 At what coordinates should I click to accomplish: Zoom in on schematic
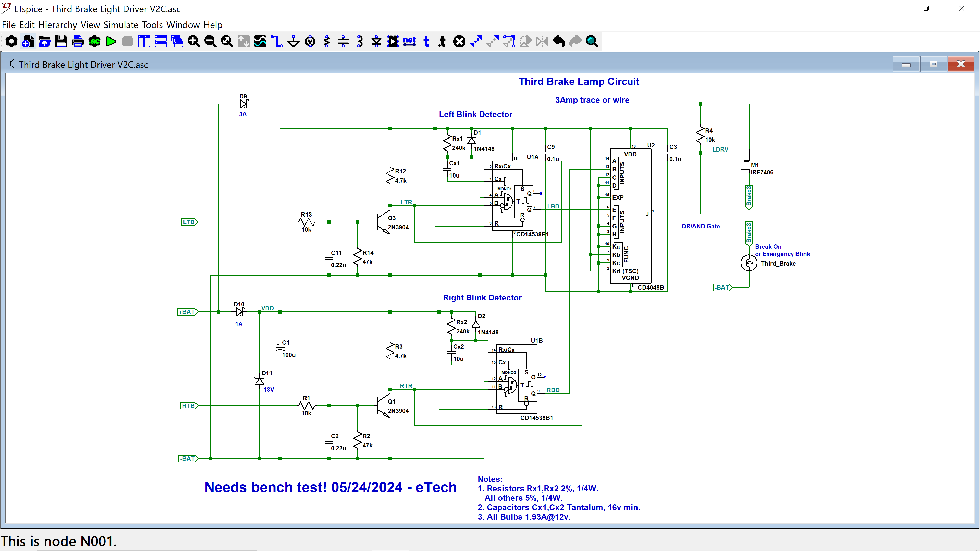click(194, 41)
